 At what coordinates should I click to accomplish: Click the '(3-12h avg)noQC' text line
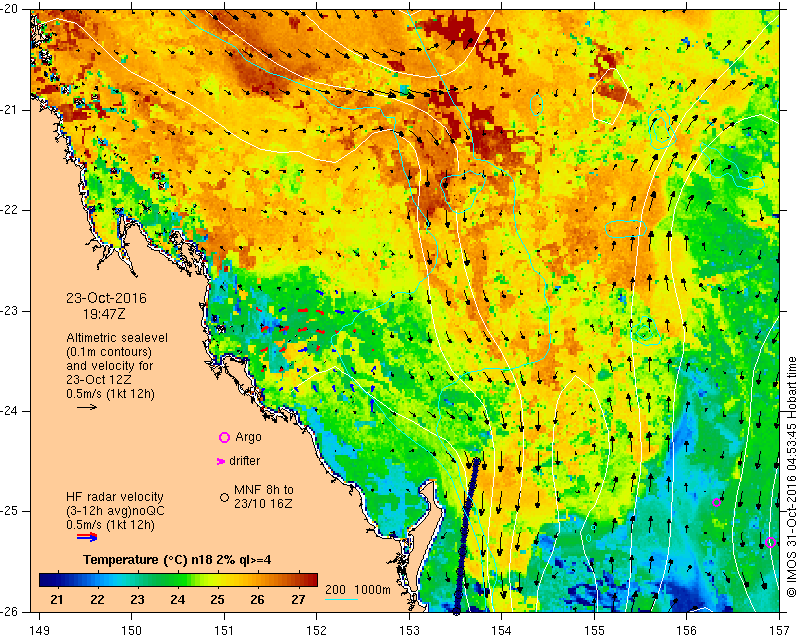[x=115, y=510]
